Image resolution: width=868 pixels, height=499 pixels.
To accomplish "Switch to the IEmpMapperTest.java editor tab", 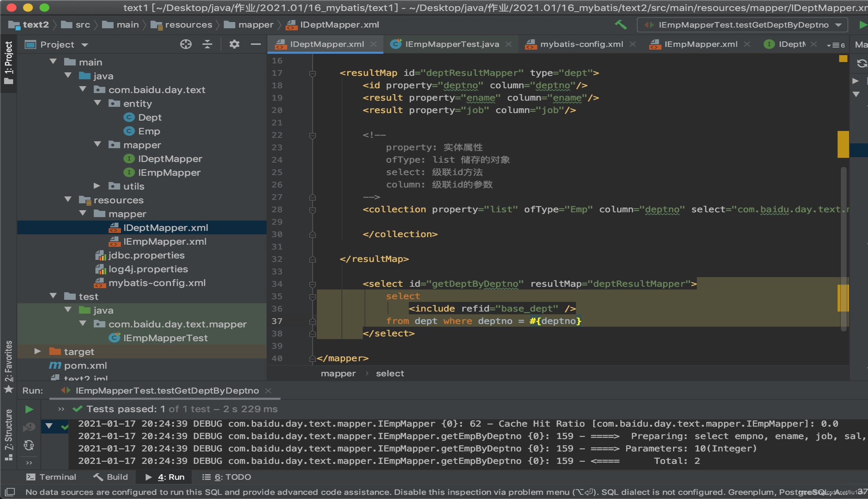I will (x=451, y=44).
